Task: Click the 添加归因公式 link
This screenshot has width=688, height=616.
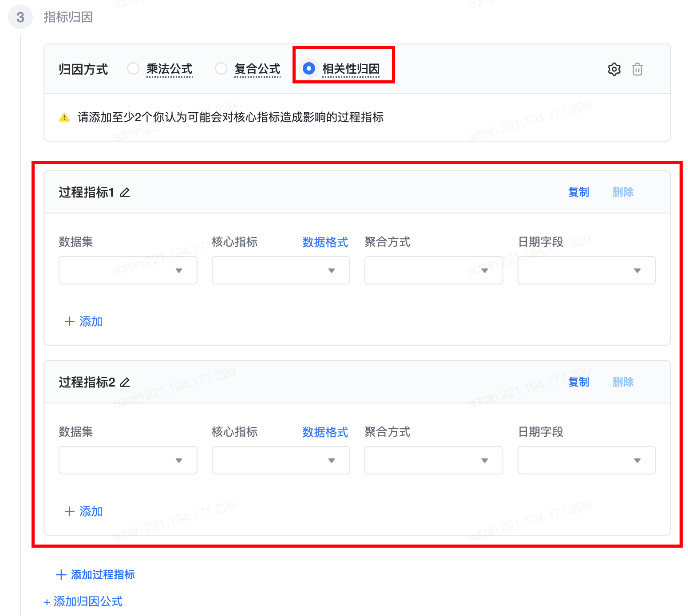Action: click(x=83, y=601)
